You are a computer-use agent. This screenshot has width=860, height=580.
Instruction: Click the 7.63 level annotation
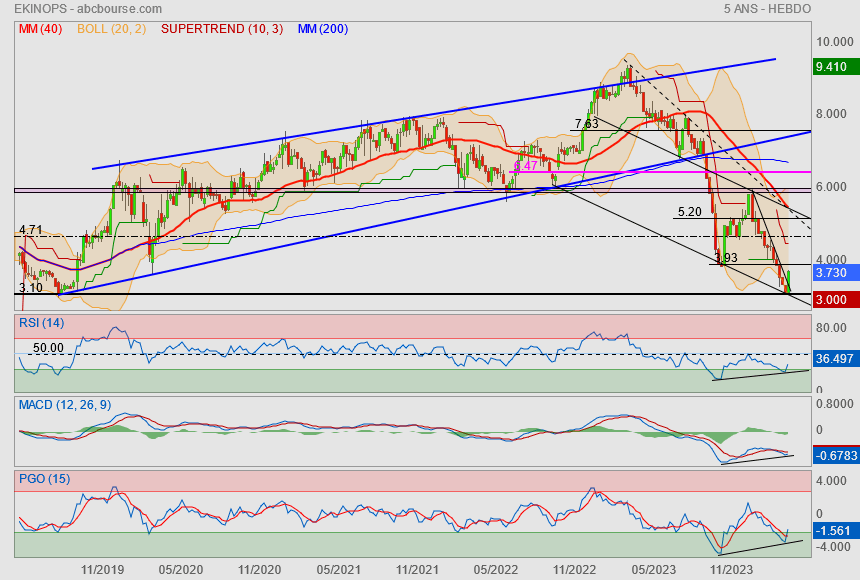click(586, 123)
